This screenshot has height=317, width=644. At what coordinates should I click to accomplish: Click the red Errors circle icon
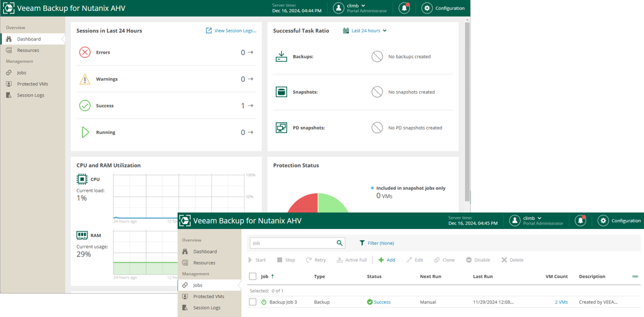point(84,52)
